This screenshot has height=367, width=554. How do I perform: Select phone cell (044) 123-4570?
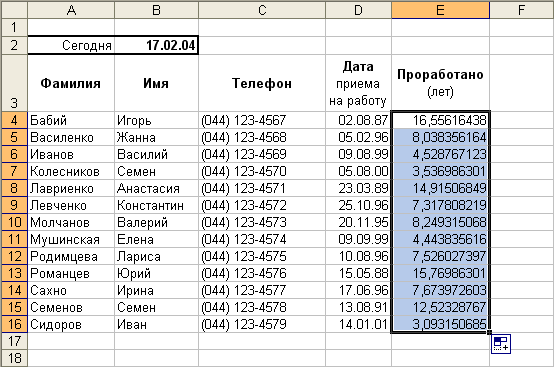[262, 171]
